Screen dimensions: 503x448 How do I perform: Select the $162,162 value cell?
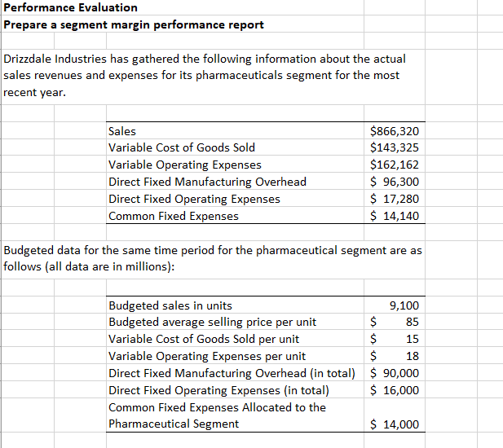(395, 165)
